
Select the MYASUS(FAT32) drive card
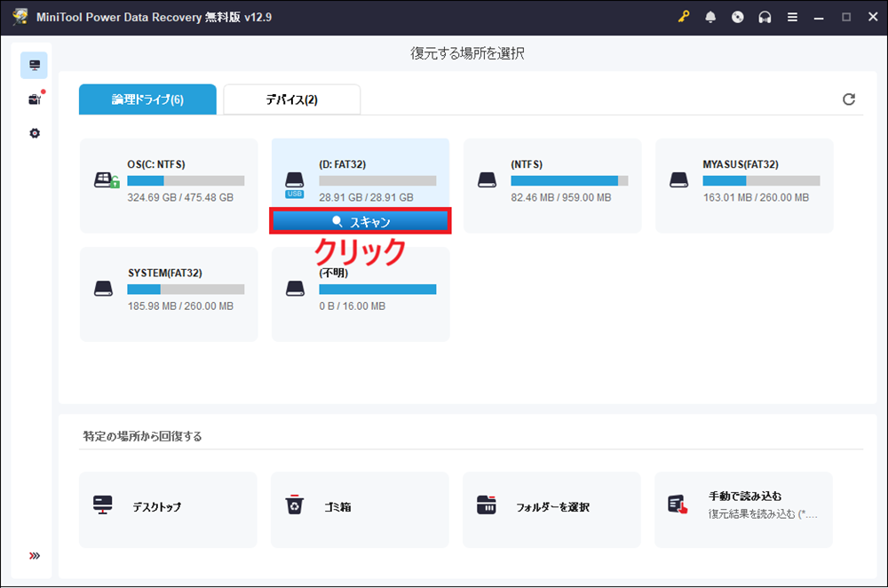pyautogui.click(x=744, y=186)
